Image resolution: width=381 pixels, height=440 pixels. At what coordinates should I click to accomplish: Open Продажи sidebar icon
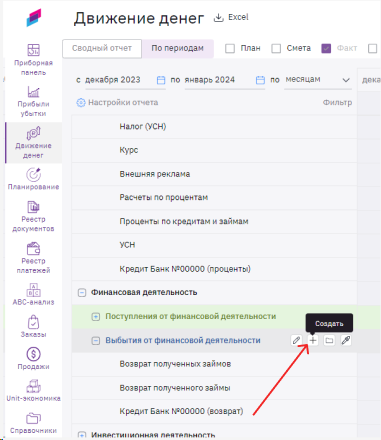point(33,354)
